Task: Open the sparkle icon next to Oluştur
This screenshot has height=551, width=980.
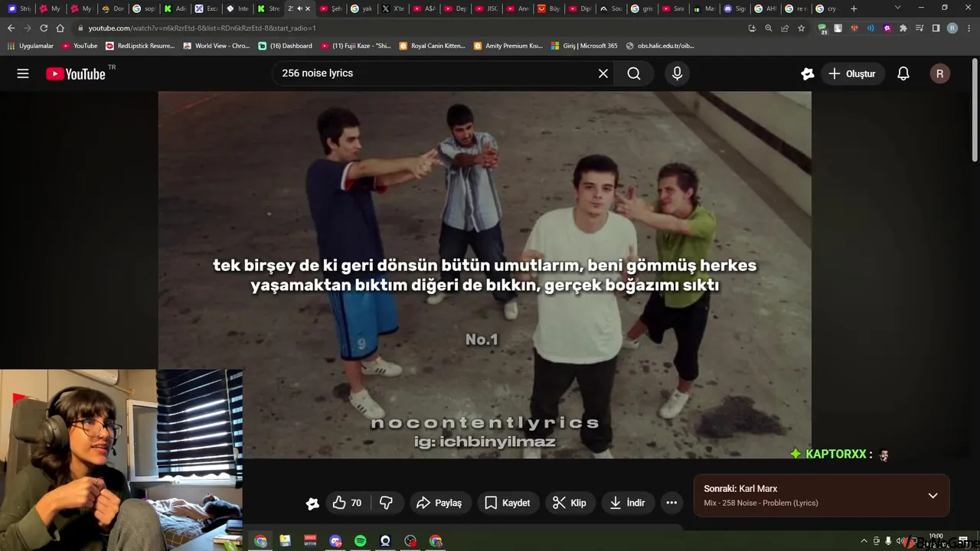Action: click(807, 73)
